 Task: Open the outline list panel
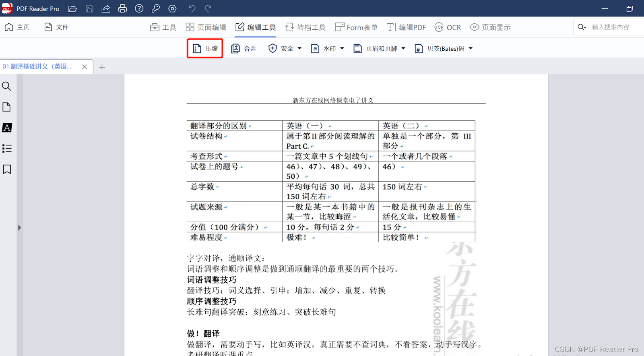(7, 149)
